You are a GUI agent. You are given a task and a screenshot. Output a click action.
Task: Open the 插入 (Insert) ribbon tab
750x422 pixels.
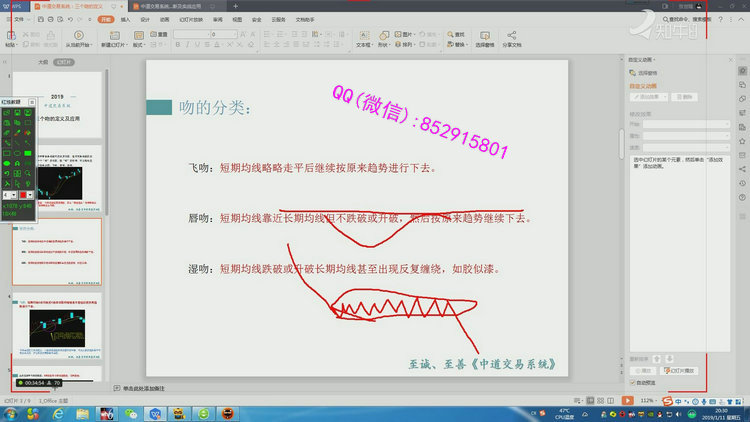(125, 19)
